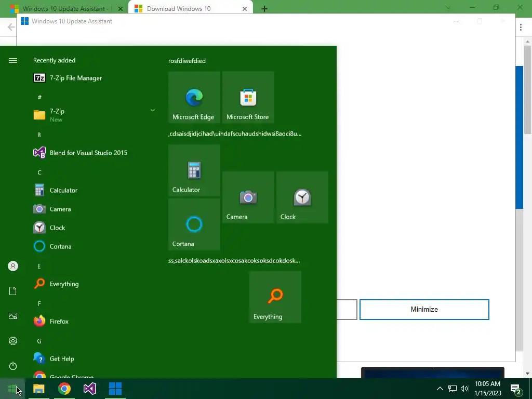Open the Chrome three-dot menu
532x399 pixels.
pos(521,27)
